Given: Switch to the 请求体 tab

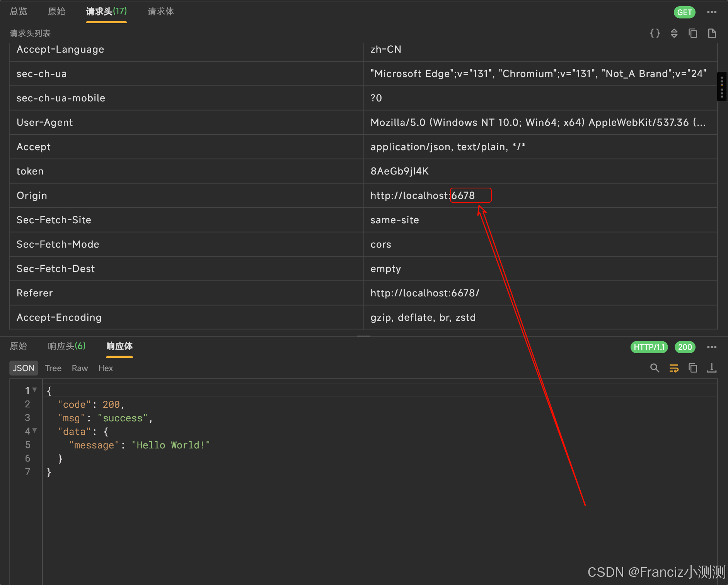Looking at the screenshot, I should click(160, 12).
